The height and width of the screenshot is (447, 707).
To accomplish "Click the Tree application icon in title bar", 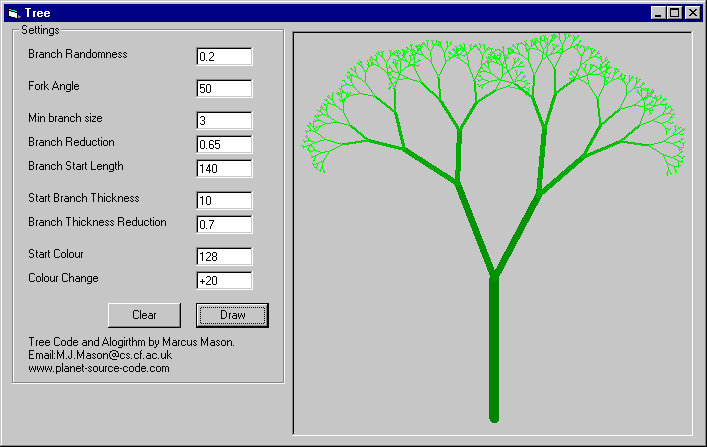I will click(13, 13).
